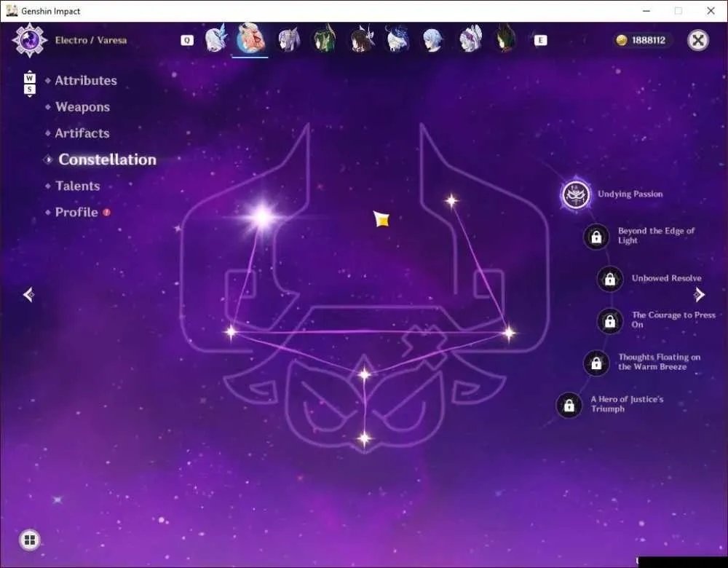Select the dark green-black haired portrait
Image resolution: width=728 pixels, height=568 pixels.
[x=506, y=39]
